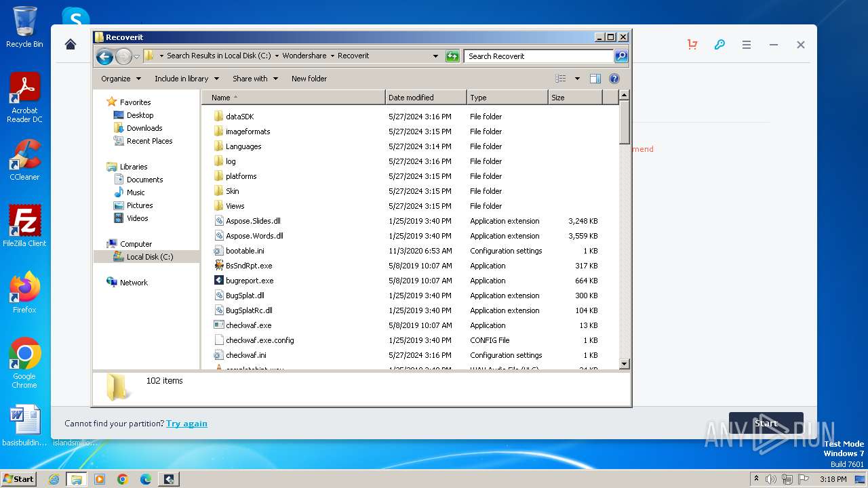This screenshot has width=868, height=488.
Task: Sort by Date modified column header
Action: (426, 98)
